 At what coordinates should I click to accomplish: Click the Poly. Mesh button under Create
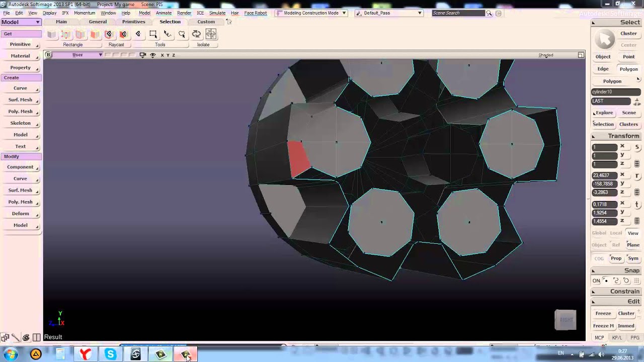[21, 112]
